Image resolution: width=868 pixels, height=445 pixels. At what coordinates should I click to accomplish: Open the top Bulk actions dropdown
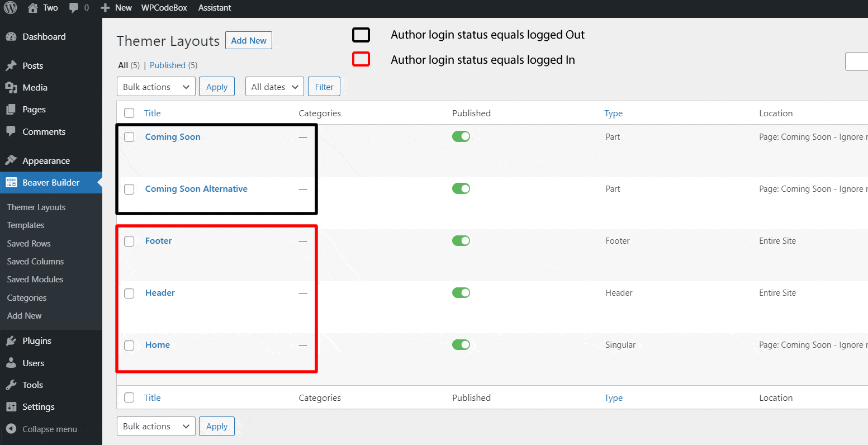click(x=156, y=87)
